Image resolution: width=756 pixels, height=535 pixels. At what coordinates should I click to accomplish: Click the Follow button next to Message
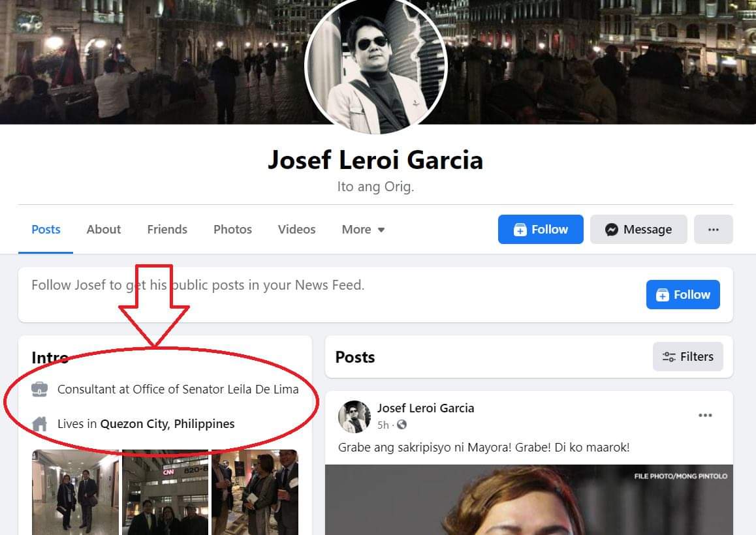point(541,230)
